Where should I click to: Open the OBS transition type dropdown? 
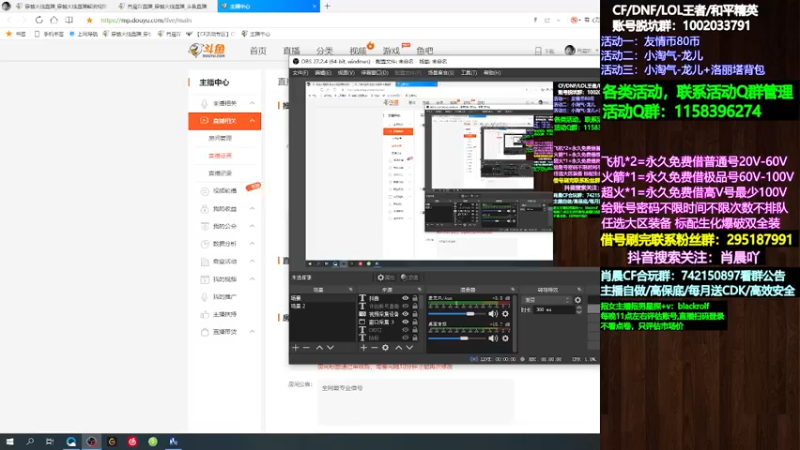click(x=546, y=300)
